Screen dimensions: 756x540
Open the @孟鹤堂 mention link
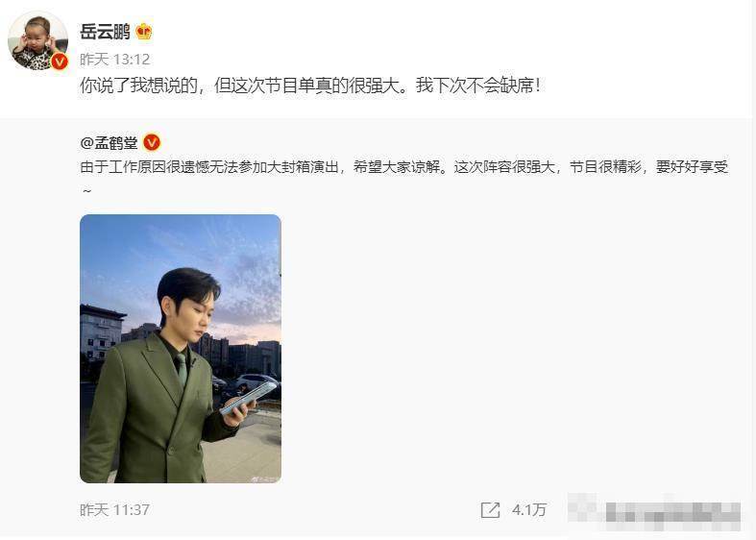coord(109,143)
